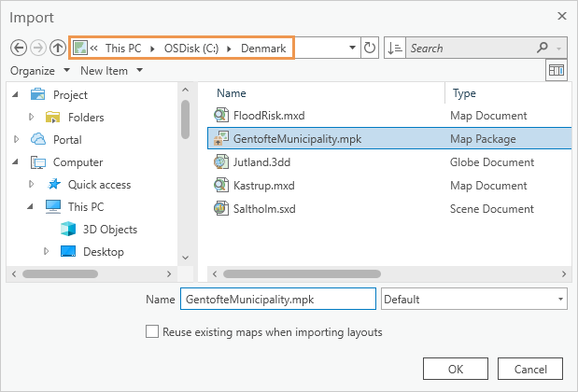The width and height of the screenshot is (578, 392).
Task: Toggle the preview pane view icon
Action: point(557,71)
